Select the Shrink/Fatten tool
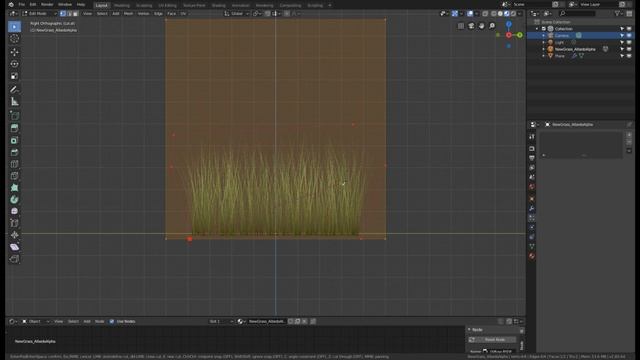 (x=14, y=235)
